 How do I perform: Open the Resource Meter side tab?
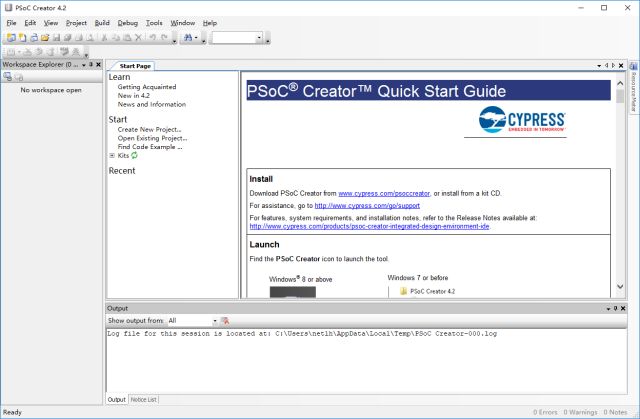tap(633, 87)
